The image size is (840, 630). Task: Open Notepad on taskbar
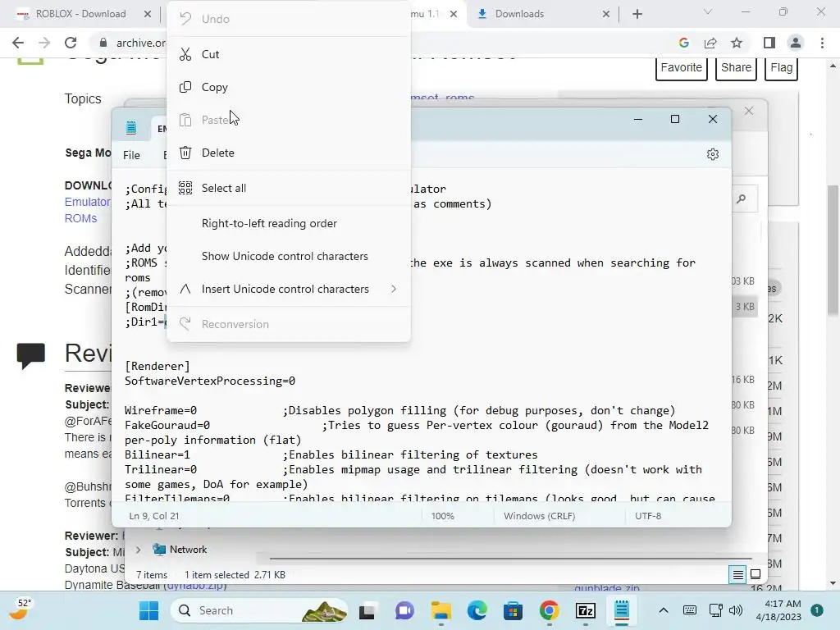click(622, 610)
